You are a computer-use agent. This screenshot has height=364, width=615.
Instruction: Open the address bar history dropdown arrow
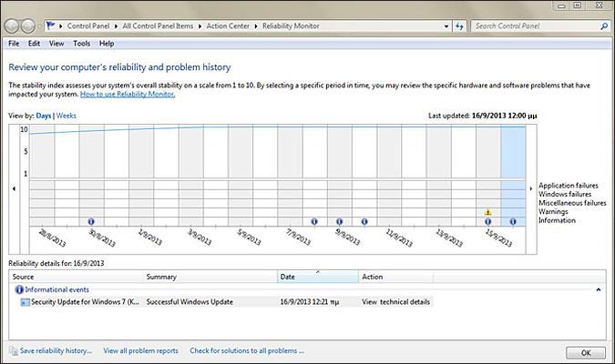(447, 26)
